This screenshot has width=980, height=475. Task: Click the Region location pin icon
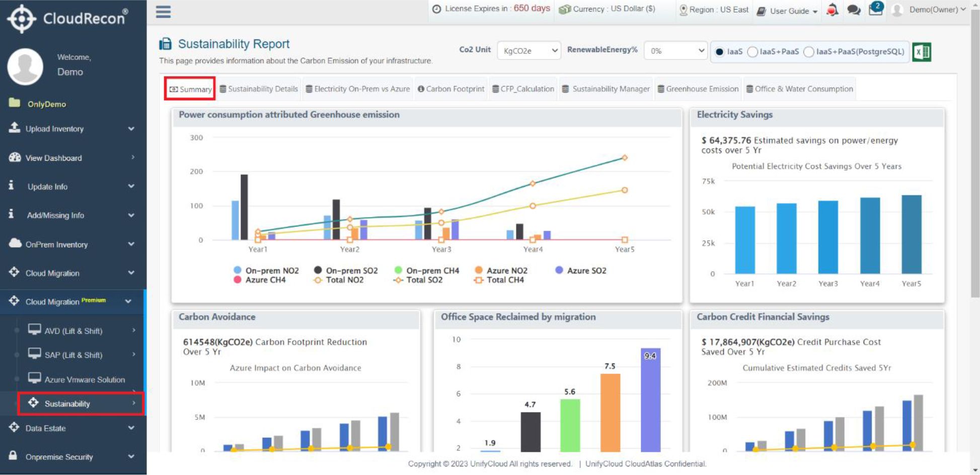coord(683,10)
